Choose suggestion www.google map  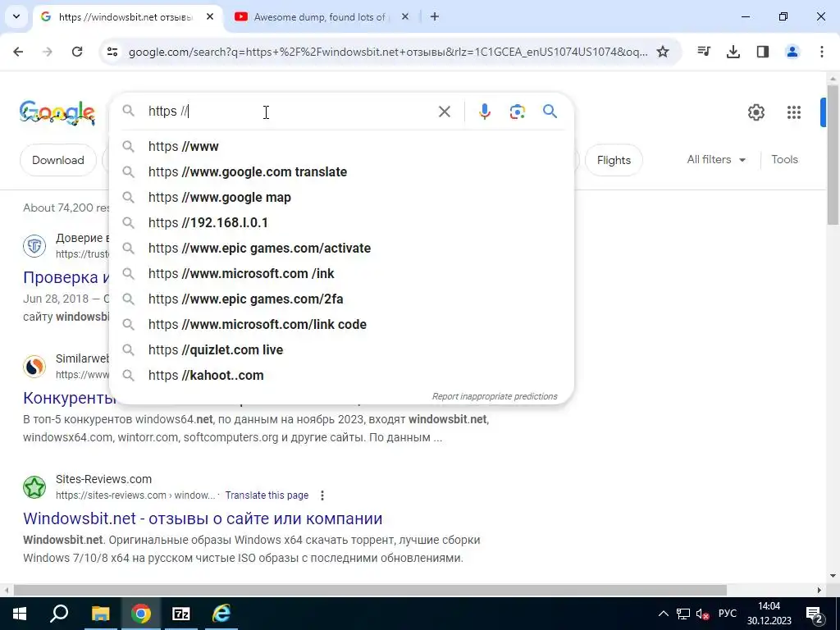coord(341,197)
